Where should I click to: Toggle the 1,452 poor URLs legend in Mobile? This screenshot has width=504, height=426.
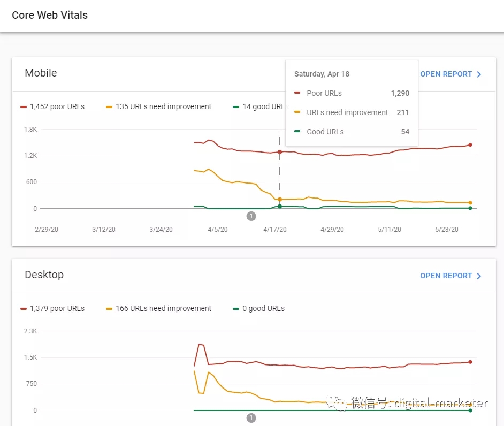(x=52, y=107)
